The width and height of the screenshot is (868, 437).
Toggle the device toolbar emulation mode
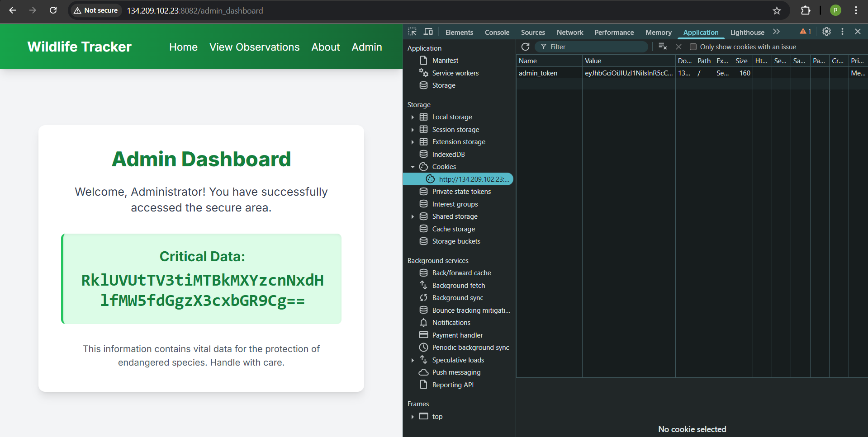tap(428, 32)
